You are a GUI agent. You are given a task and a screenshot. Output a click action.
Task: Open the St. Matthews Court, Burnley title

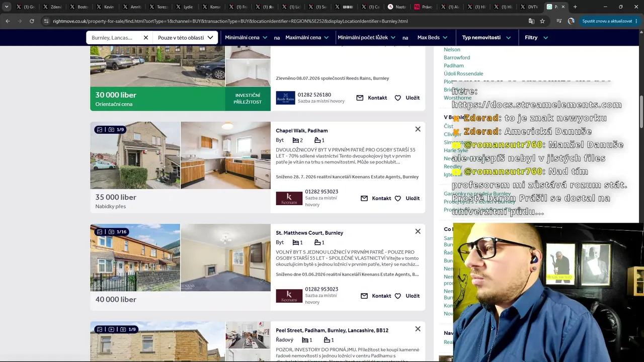[309, 233]
